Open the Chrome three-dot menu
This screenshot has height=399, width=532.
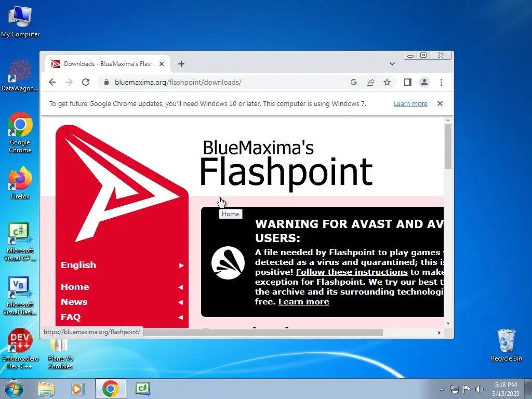tap(441, 82)
